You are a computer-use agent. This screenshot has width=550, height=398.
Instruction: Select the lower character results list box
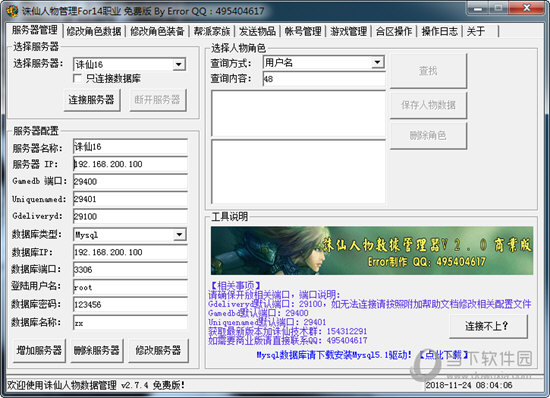pyautogui.click(x=299, y=172)
